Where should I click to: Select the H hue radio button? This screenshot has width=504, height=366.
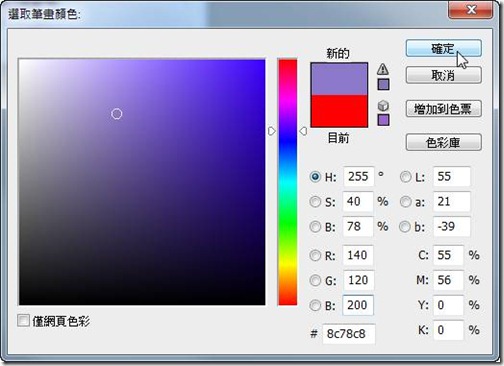[x=315, y=177]
